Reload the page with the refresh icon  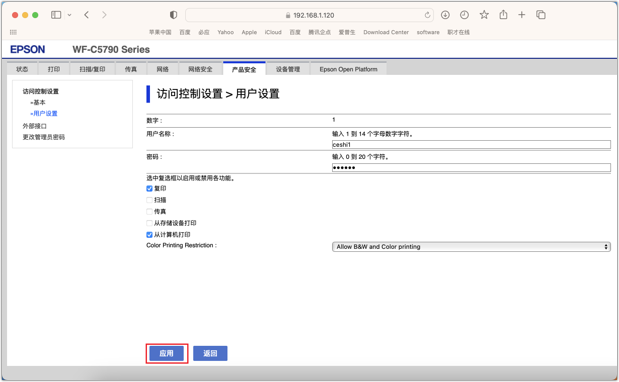[428, 15]
